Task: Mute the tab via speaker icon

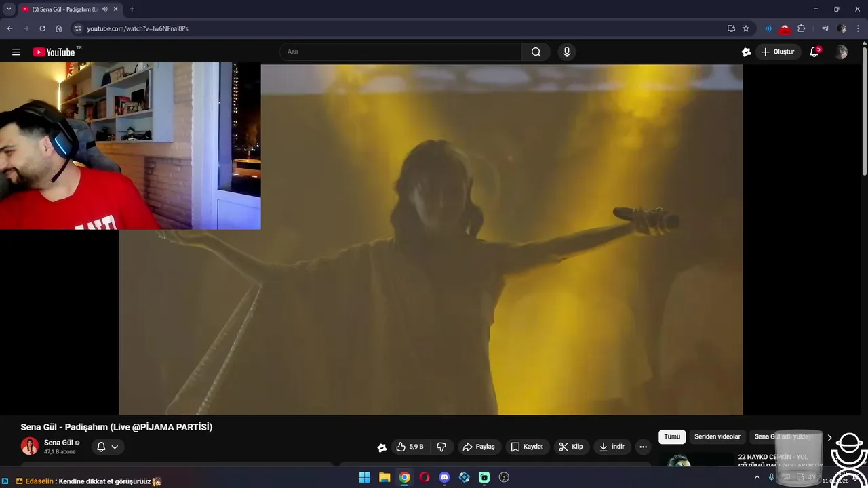Action: (104, 9)
